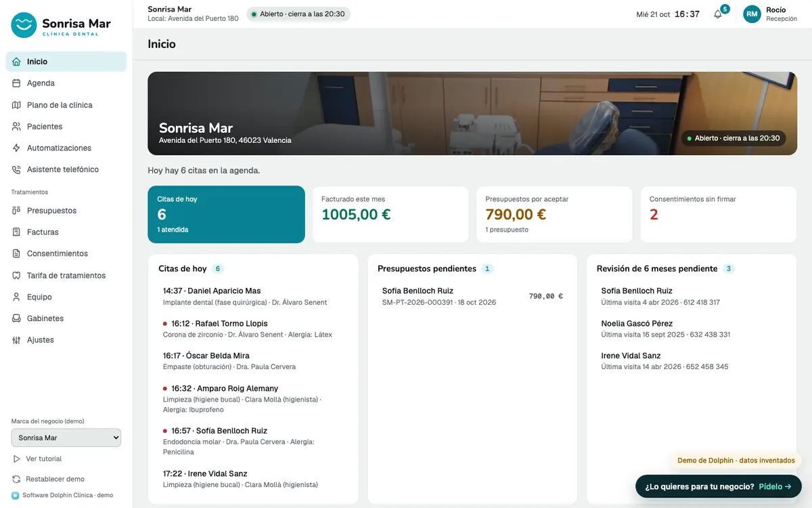This screenshot has width=812, height=508.
Task: Open Consentimientos menu item
Action: click(x=66, y=253)
